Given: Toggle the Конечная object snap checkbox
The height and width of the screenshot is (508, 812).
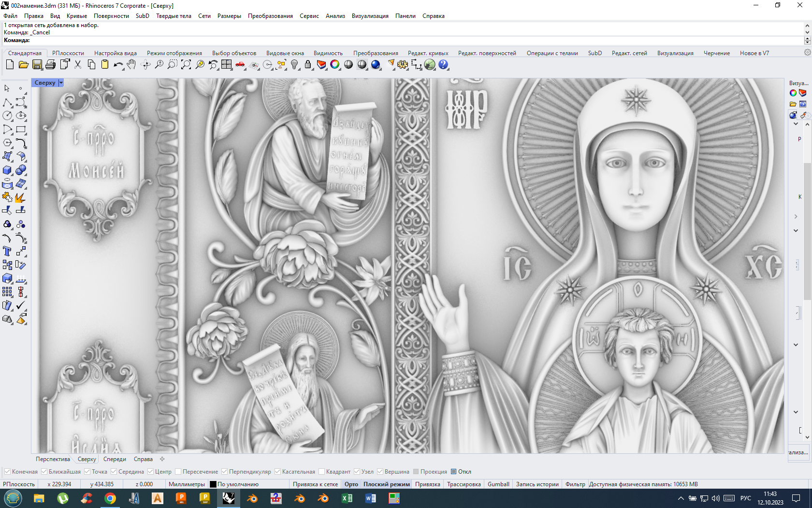Looking at the screenshot, I should [x=7, y=472].
